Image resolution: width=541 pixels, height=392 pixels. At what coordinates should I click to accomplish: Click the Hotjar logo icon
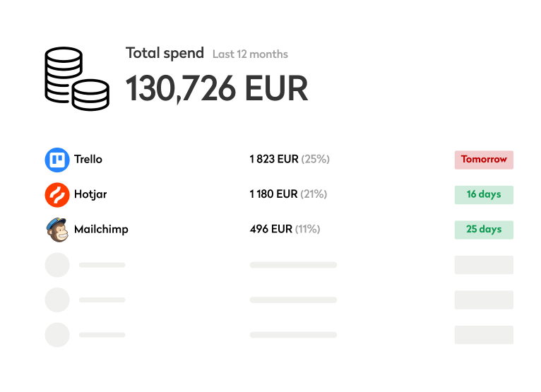click(57, 195)
